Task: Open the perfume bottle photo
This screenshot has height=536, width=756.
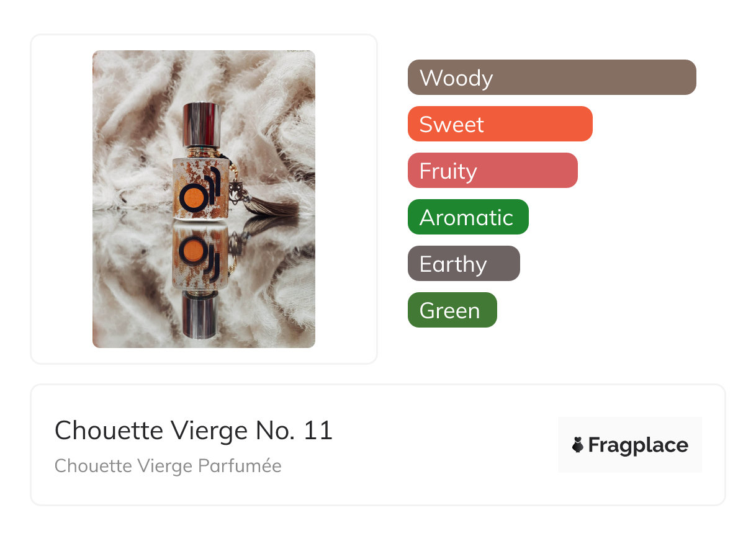Action: tap(204, 199)
